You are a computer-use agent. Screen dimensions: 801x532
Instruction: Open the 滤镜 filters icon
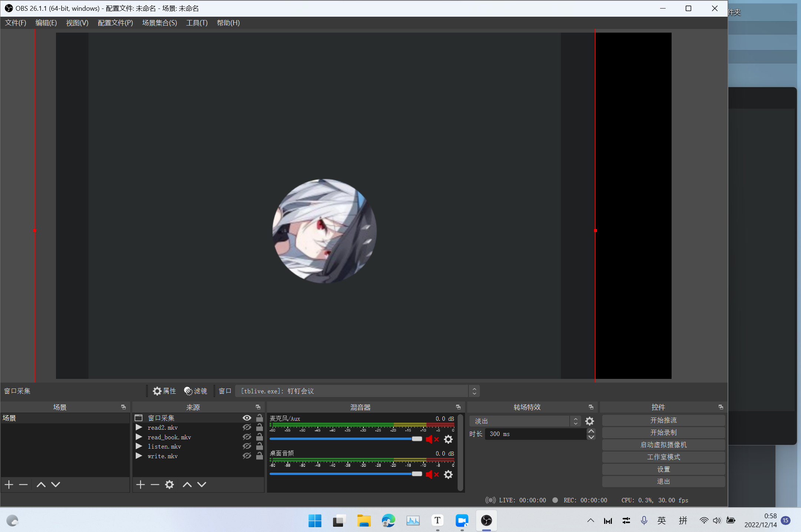196,391
